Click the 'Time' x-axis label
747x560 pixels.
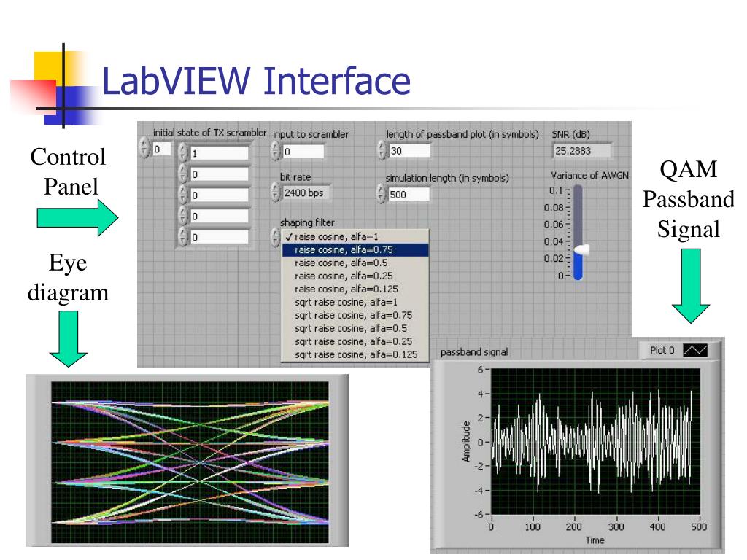click(x=595, y=540)
